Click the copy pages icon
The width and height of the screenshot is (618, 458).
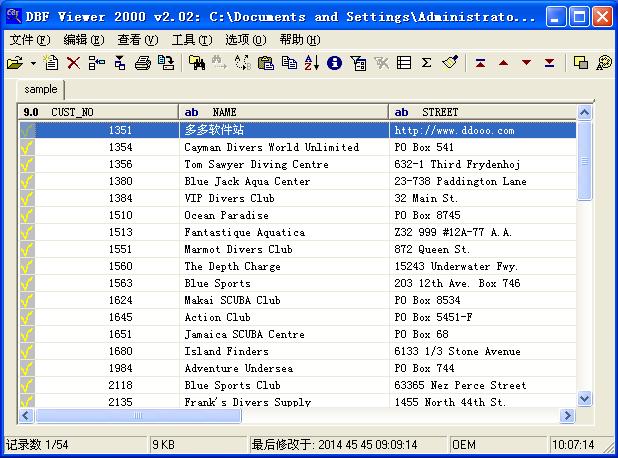tap(289, 63)
